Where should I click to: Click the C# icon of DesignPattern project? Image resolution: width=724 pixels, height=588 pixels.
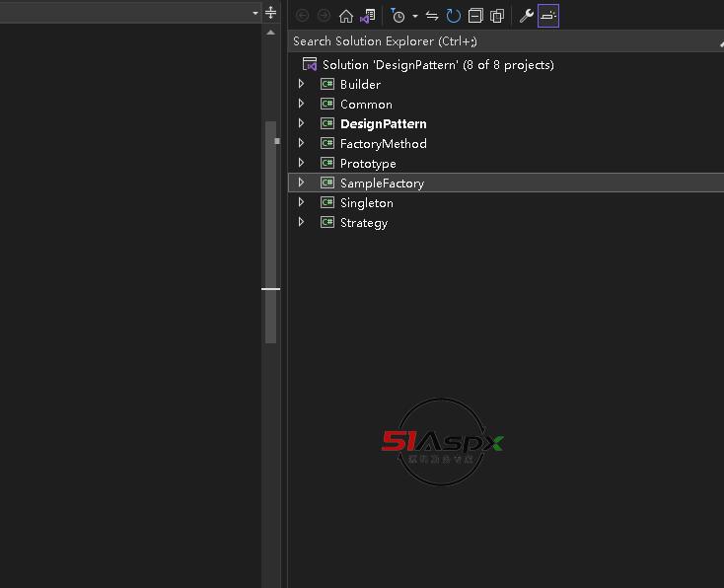327,123
